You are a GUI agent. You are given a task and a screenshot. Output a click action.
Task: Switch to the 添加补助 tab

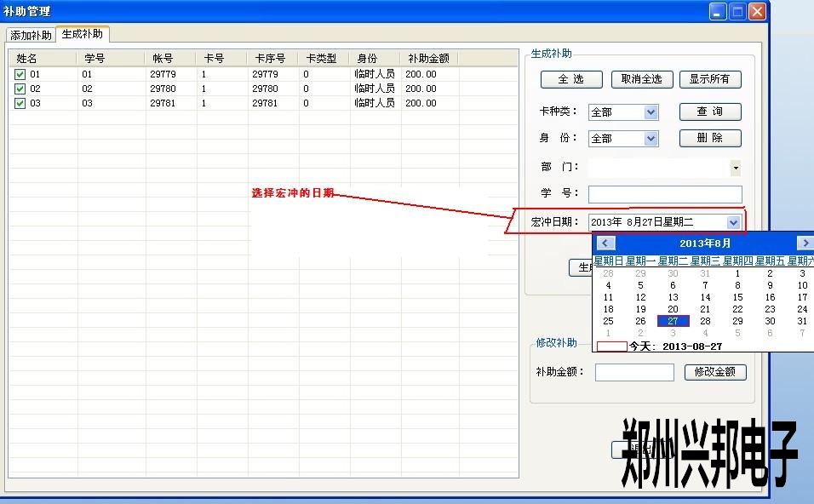(x=31, y=36)
